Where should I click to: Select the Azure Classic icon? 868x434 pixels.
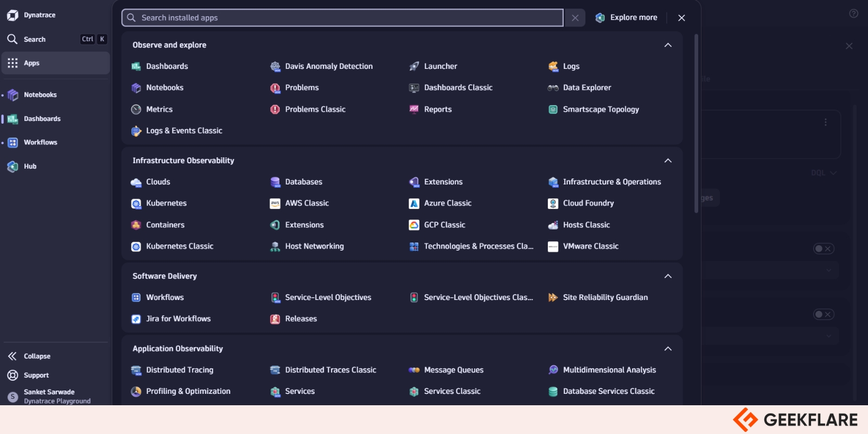coord(414,203)
